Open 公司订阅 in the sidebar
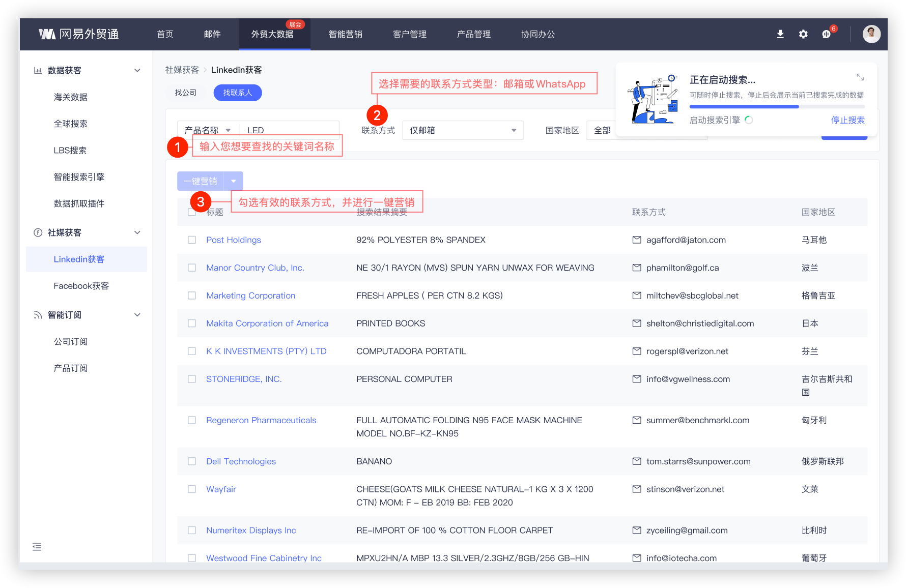 coord(71,341)
